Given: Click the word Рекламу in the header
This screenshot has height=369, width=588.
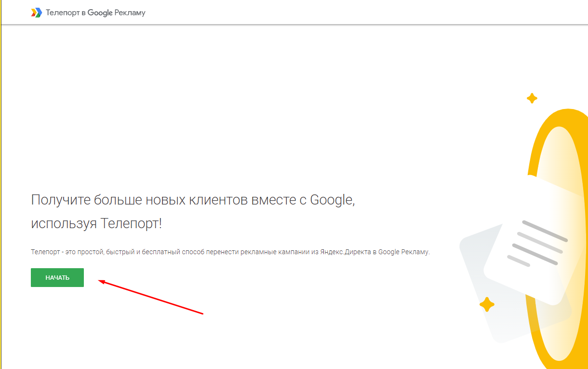Looking at the screenshot, I should (130, 13).
